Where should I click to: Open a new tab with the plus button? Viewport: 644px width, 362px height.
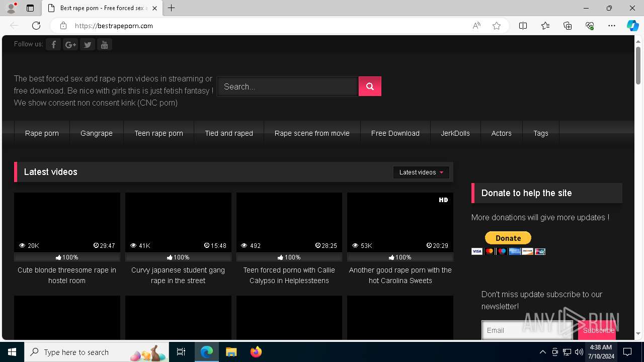[172, 8]
